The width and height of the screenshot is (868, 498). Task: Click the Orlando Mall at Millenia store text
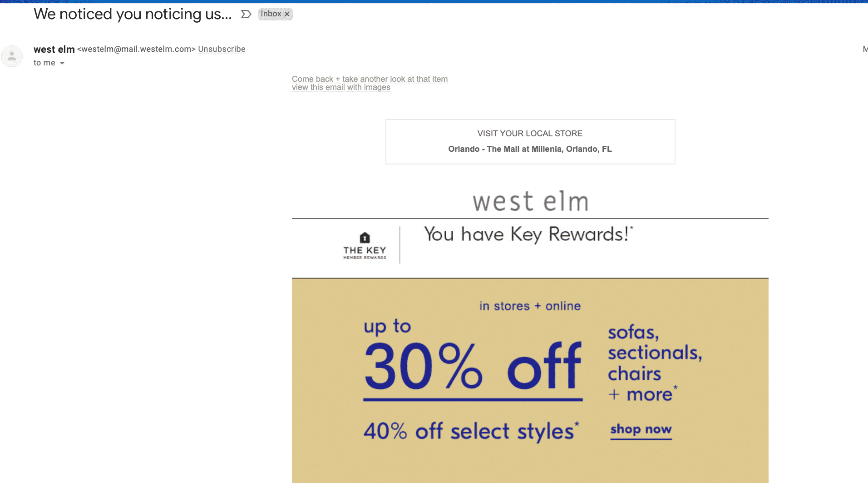[x=530, y=149]
